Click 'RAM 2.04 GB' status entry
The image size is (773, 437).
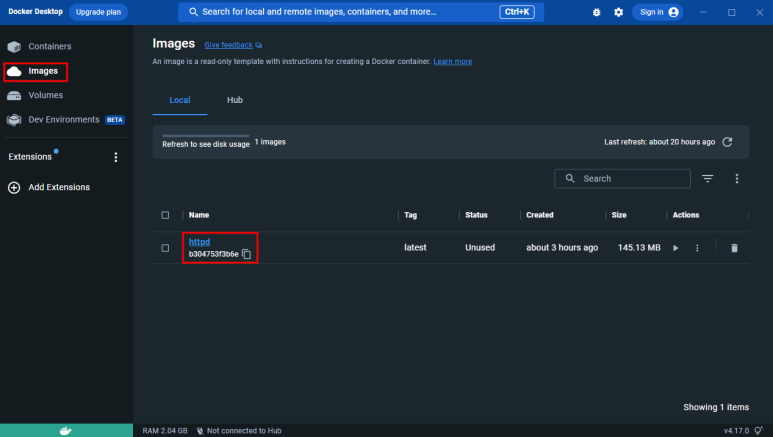tap(165, 431)
